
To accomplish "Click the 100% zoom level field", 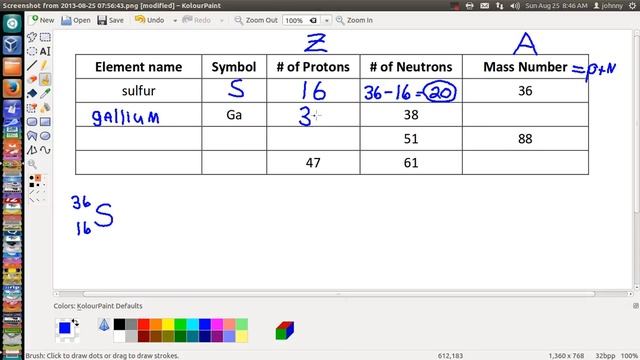I will 301,20.
